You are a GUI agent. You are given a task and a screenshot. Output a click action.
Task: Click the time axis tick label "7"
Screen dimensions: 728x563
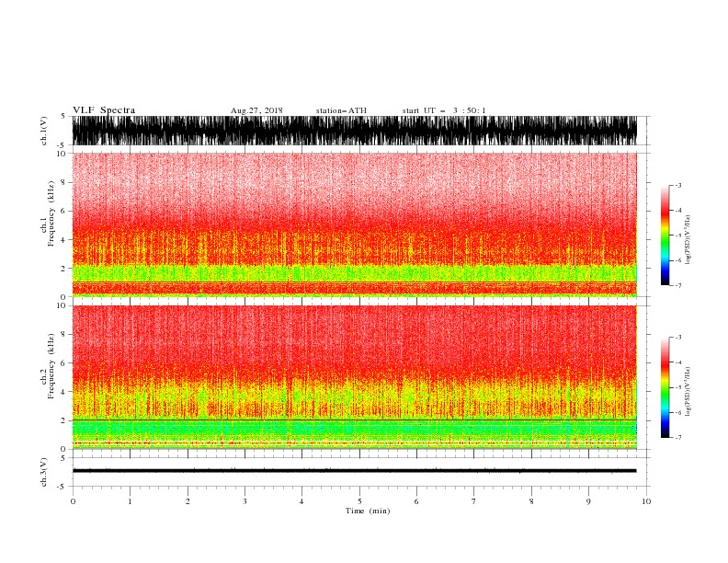click(x=474, y=501)
